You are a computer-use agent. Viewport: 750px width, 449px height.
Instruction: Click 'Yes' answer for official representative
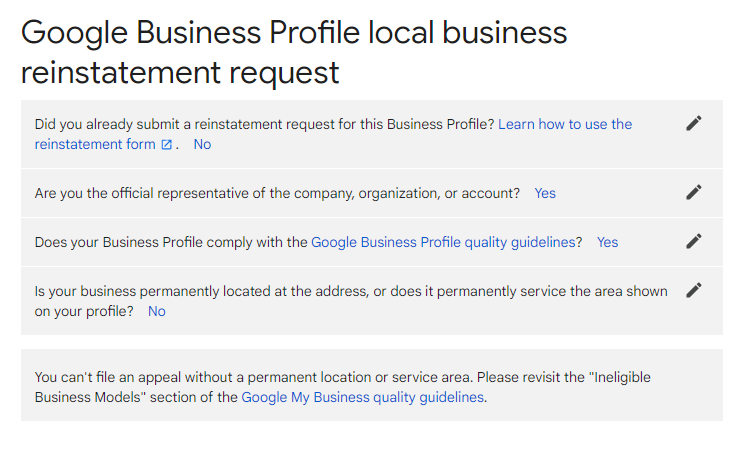point(545,193)
